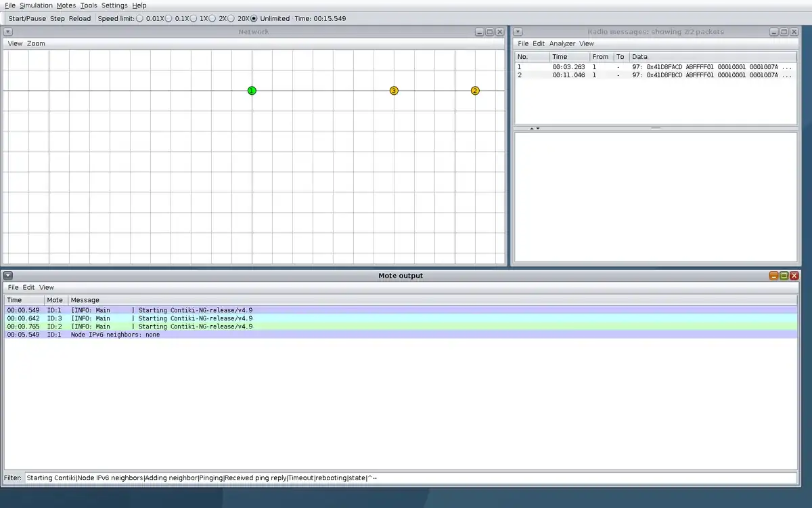Select the 00:00.765 ID:2 log row
This screenshot has height=508, width=812.
[x=401, y=326]
